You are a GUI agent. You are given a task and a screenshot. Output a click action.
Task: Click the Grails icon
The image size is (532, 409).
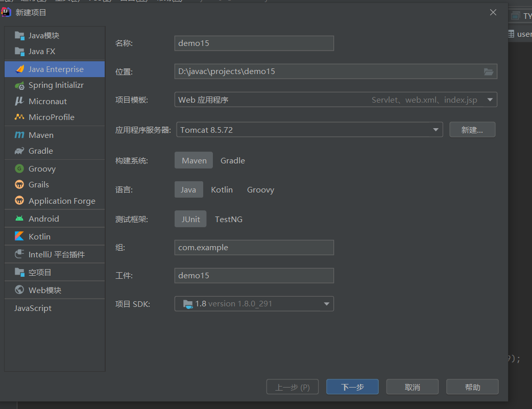19,185
